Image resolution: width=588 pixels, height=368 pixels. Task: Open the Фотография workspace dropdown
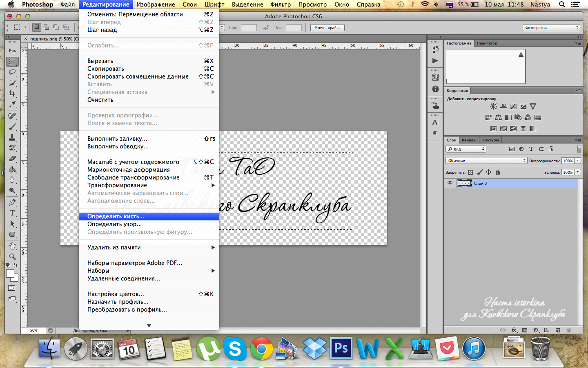click(551, 28)
